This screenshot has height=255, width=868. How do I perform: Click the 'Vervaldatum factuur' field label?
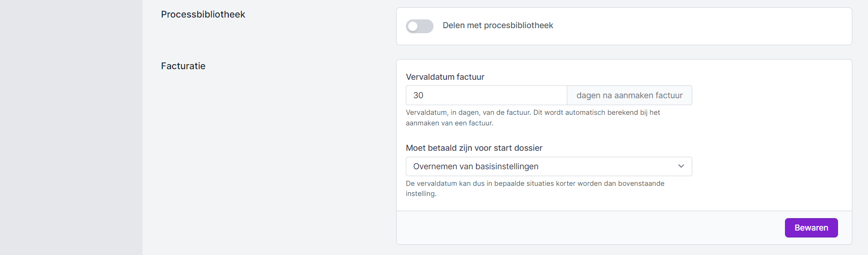[x=445, y=77]
